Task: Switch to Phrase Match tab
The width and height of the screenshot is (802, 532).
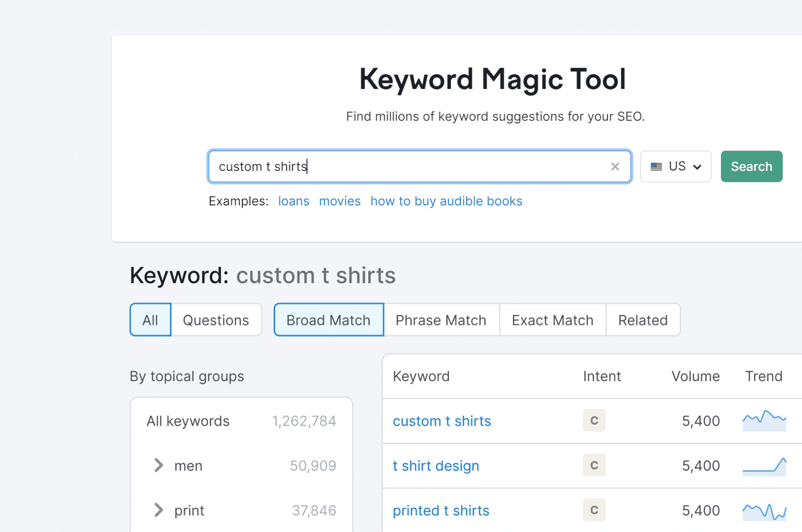Action: 441,320
